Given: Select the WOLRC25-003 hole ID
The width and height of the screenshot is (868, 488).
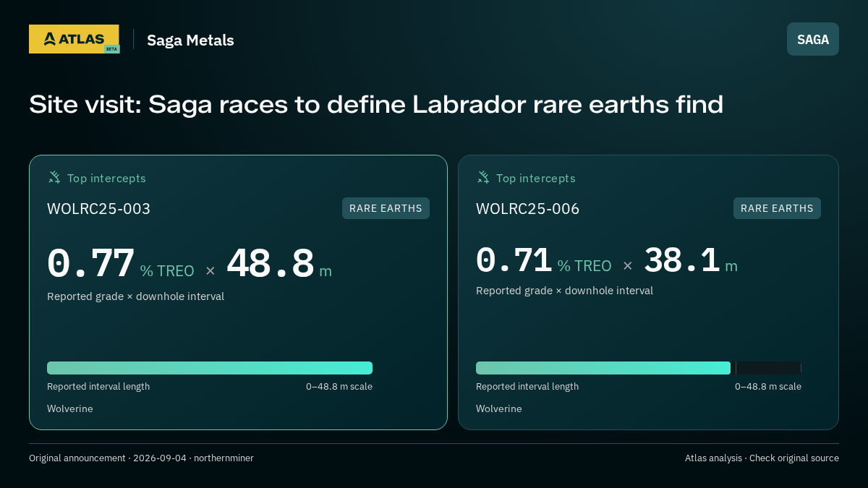Looking at the screenshot, I should [x=98, y=209].
